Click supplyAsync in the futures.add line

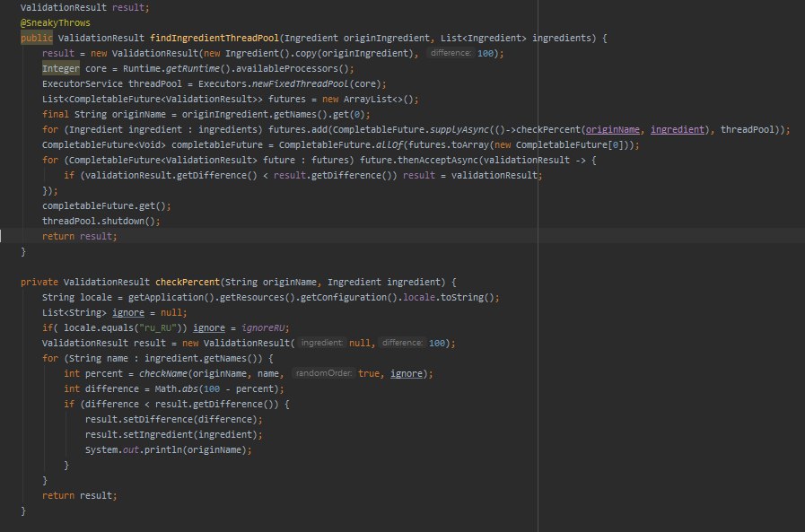click(x=459, y=130)
